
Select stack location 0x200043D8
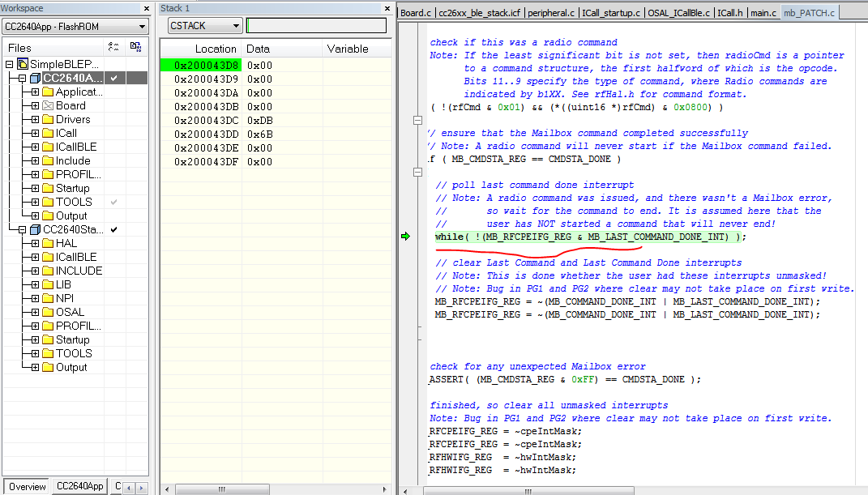[201, 66]
